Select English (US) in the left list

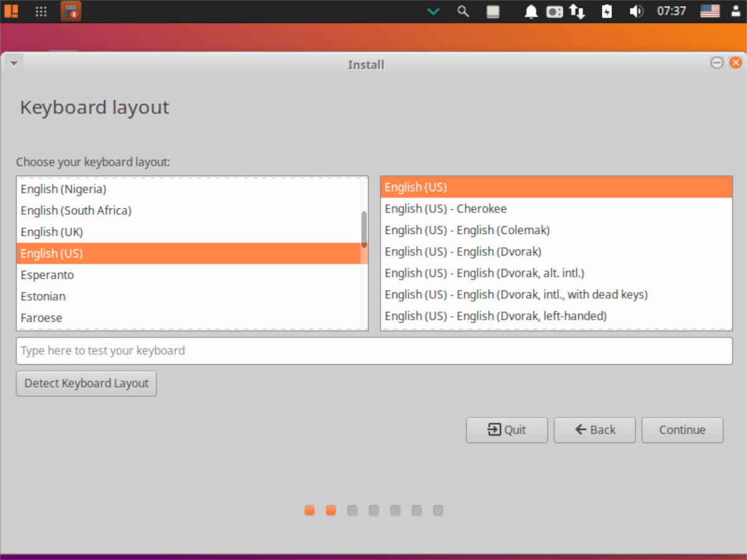[x=188, y=253]
